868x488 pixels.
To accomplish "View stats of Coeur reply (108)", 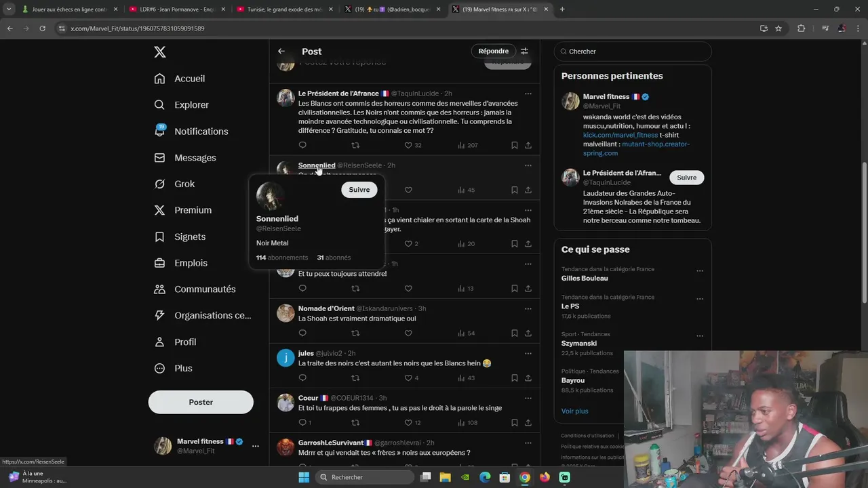I will [x=468, y=423].
